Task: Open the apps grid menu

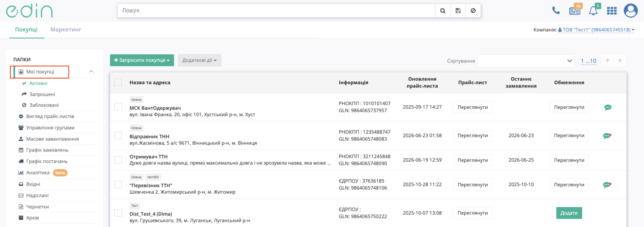Action: (x=612, y=11)
